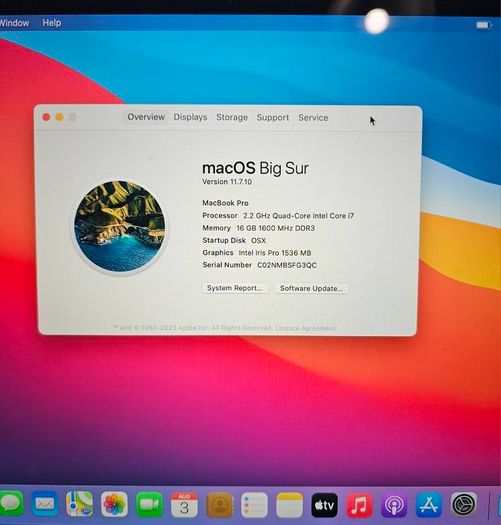The height and width of the screenshot is (525, 501).
Task: Open Messages from the dock
Action: coord(11,504)
